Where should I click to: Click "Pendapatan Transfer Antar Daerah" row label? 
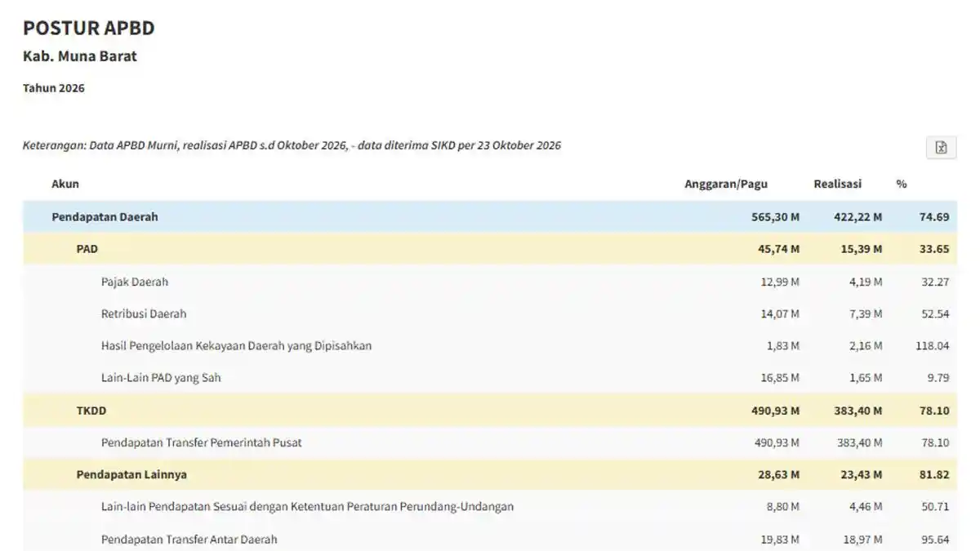point(189,539)
